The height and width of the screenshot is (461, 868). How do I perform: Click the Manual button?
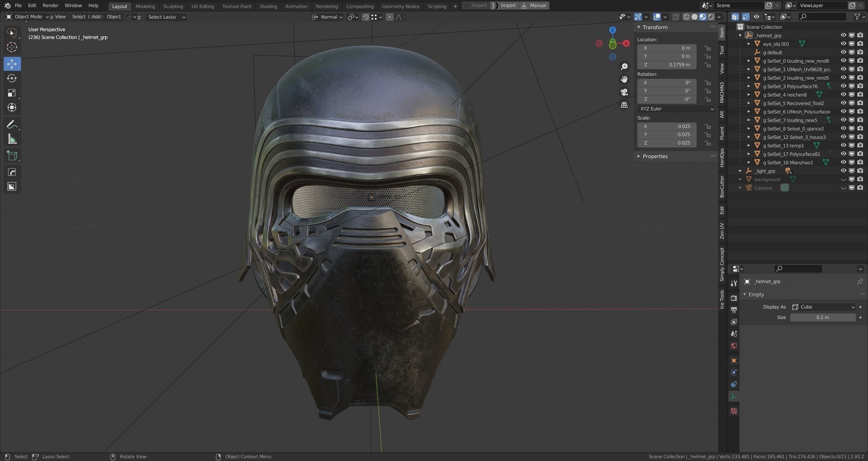click(534, 5)
